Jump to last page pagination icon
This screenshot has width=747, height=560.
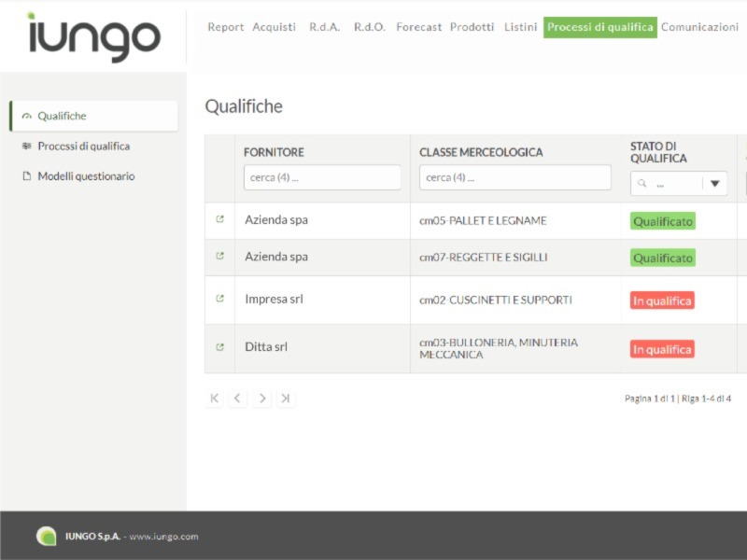286,399
